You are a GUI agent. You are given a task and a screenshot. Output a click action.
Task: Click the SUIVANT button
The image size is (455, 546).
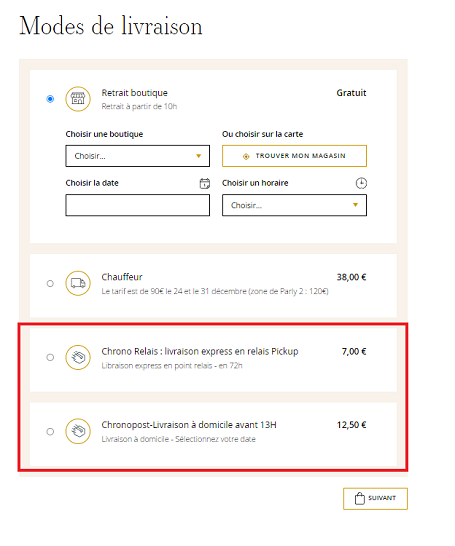(x=375, y=499)
